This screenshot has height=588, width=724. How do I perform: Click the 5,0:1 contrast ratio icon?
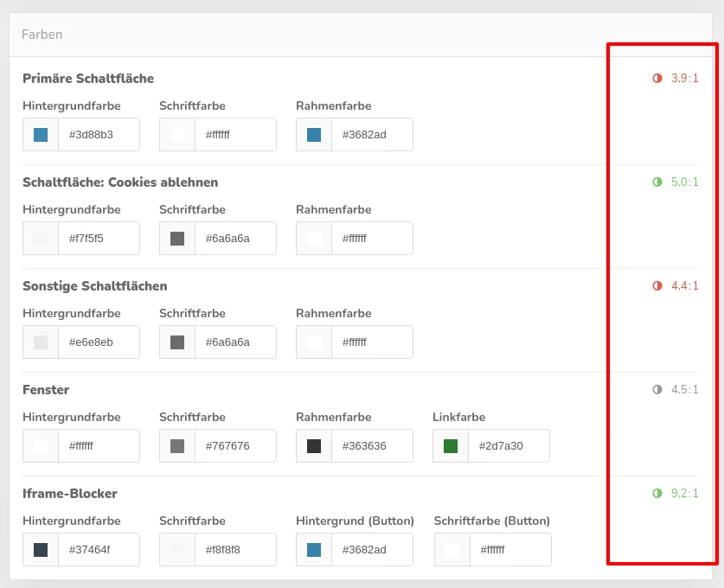[657, 182]
